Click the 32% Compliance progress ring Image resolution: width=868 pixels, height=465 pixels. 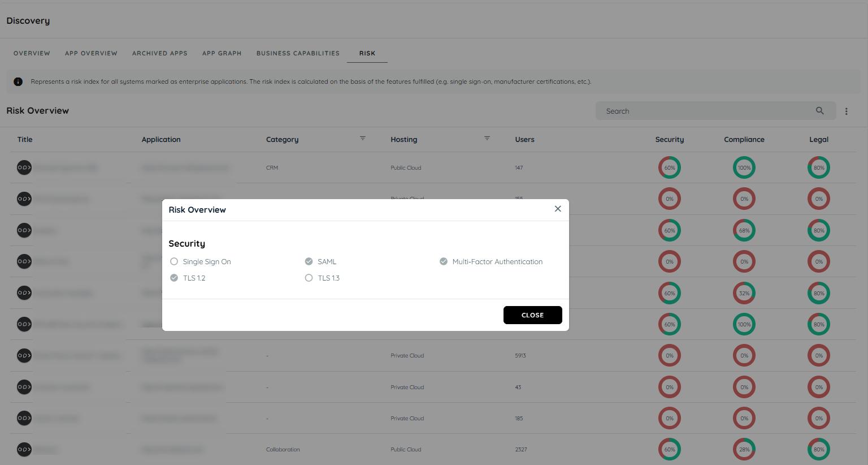744,293
